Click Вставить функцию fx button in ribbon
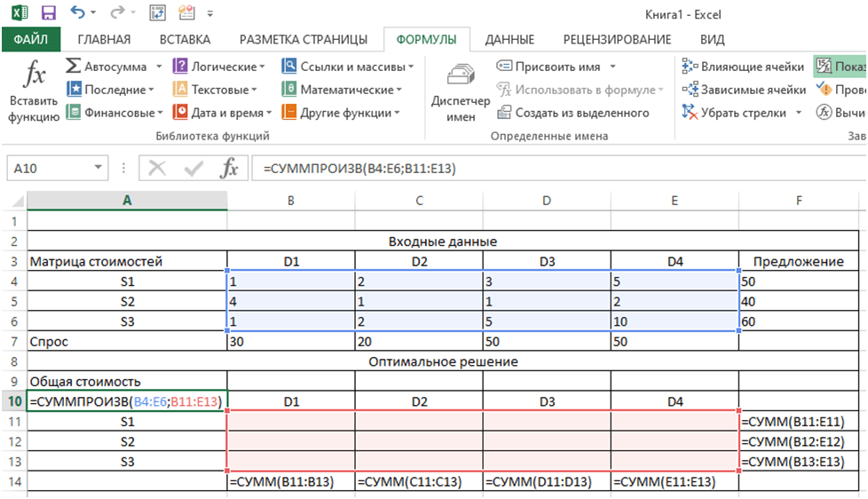This screenshot has width=868, height=499. coord(34,91)
